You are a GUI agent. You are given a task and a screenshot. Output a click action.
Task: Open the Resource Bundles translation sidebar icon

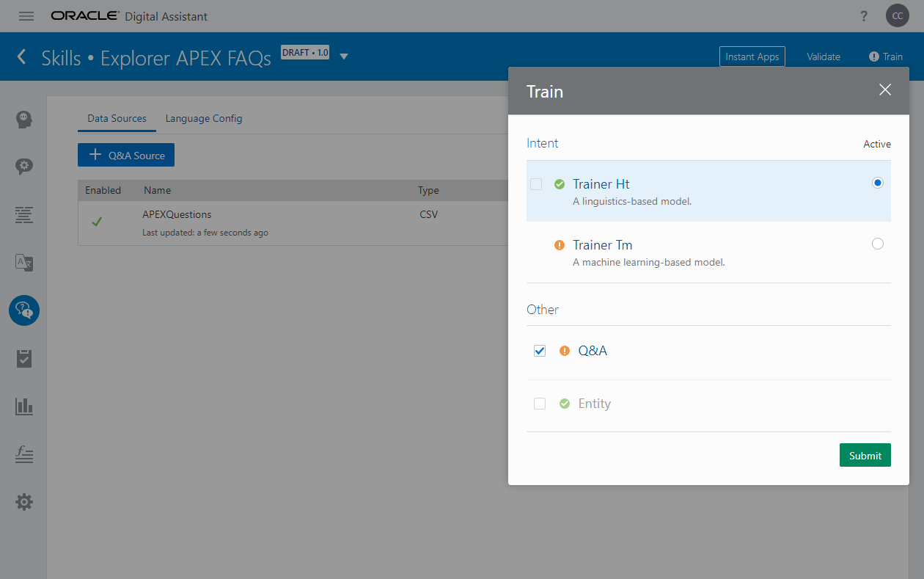24,263
